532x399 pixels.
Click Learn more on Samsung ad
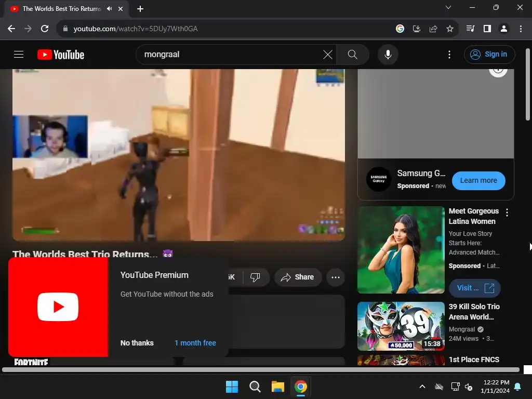(x=478, y=180)
